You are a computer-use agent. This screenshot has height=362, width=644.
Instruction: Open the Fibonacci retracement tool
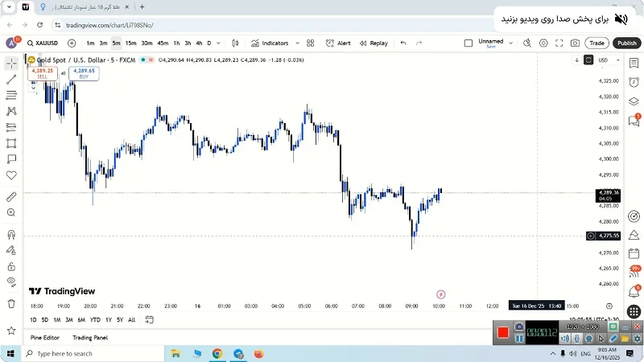(x=11, y=95)
